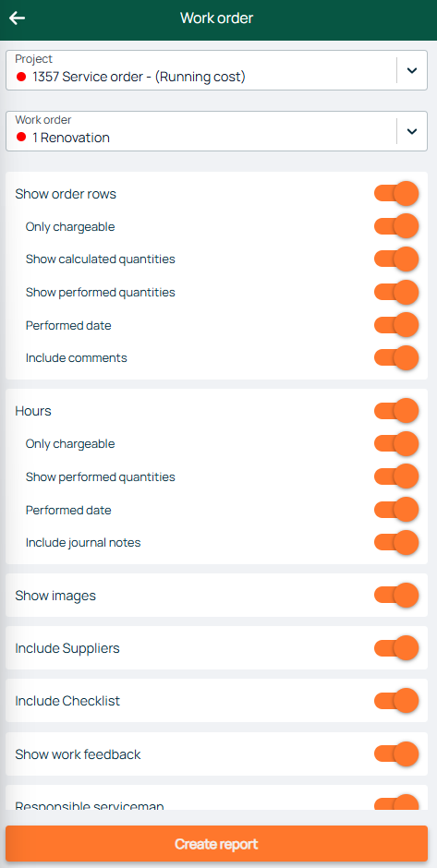Turn off Show performed quantities for order rows
Screen dimensions: 437x868
coord(396,293)
